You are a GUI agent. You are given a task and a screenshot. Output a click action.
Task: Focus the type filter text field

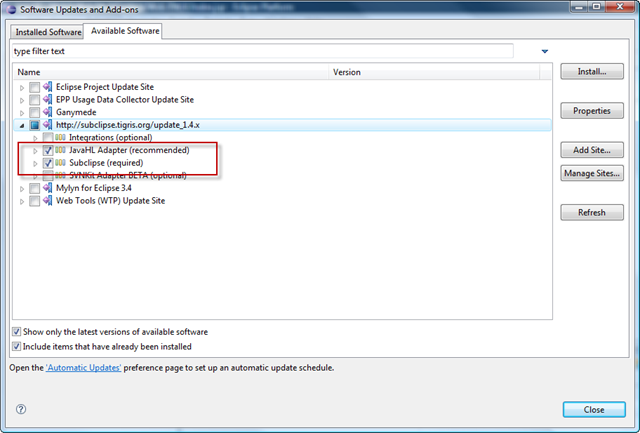pyautogui.click(x=262, y=51)
